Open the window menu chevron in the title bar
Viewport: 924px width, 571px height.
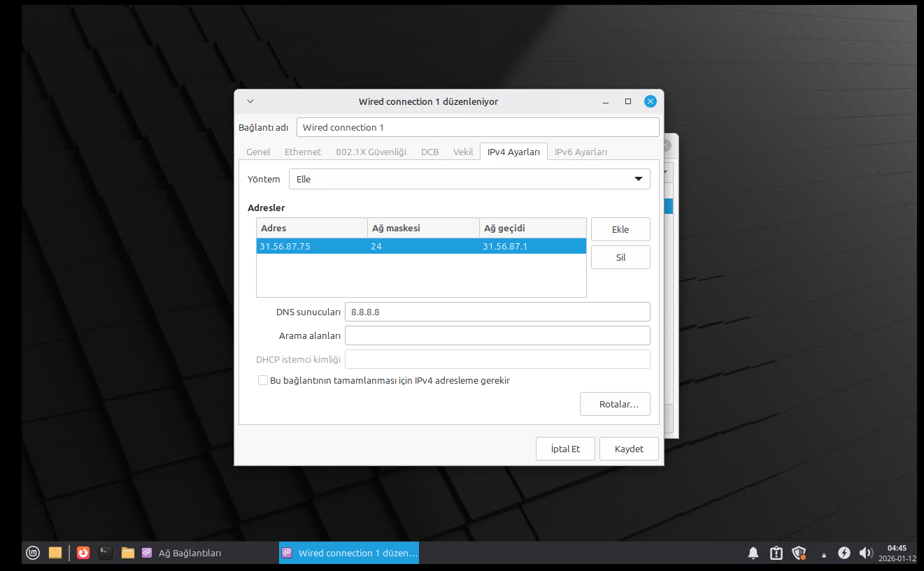pyautogui.click(x=250, y=101)
